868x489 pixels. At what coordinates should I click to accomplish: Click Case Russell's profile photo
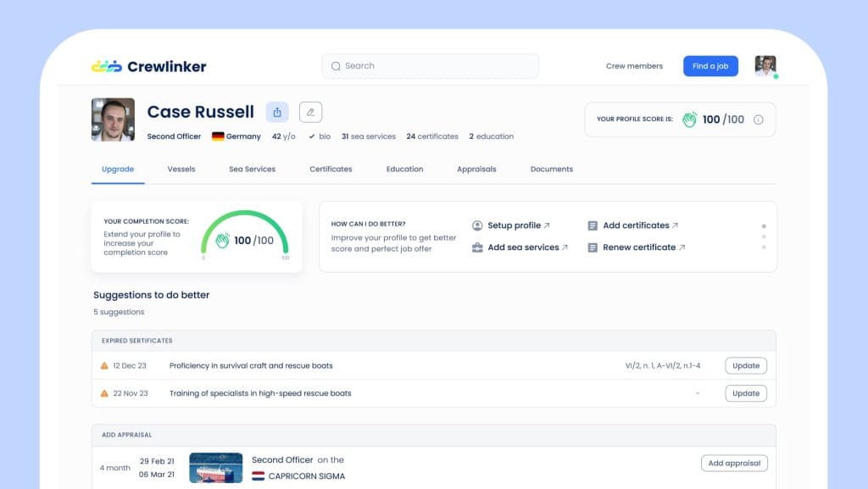[x=113, y=119]
